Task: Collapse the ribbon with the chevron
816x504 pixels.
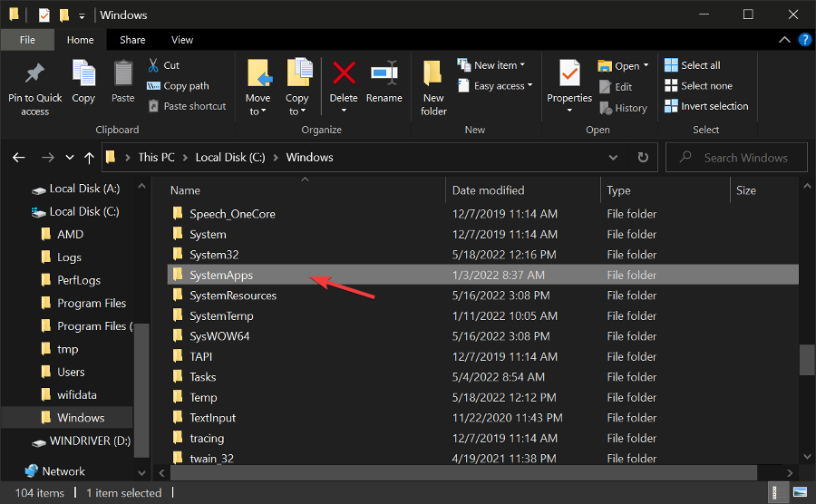Action: click(x=783, y=40)
